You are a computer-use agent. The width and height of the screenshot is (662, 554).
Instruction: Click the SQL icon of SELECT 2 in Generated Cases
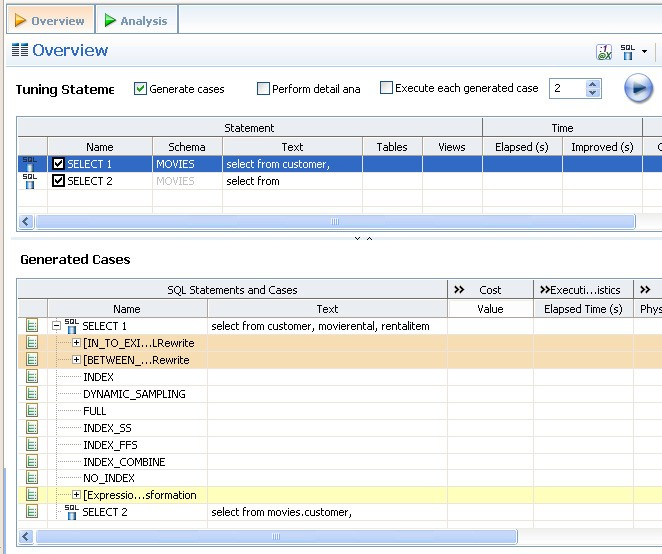click(71, 512)
